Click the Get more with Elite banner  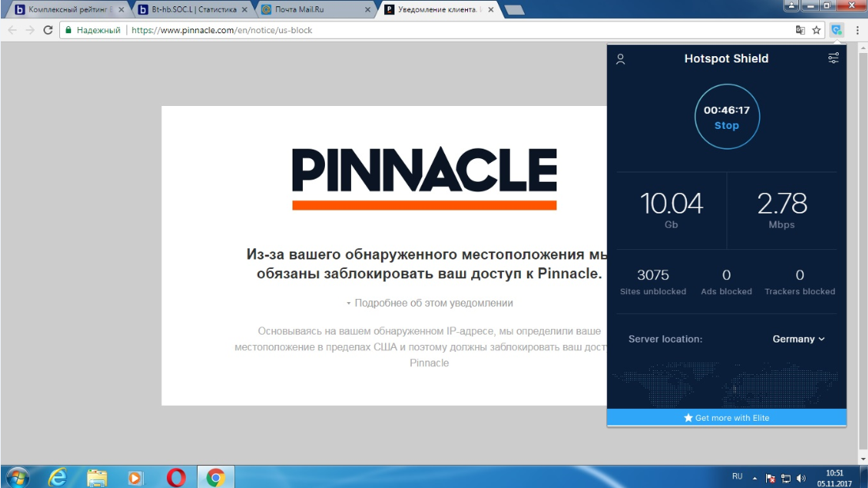(x=726, y=418)
